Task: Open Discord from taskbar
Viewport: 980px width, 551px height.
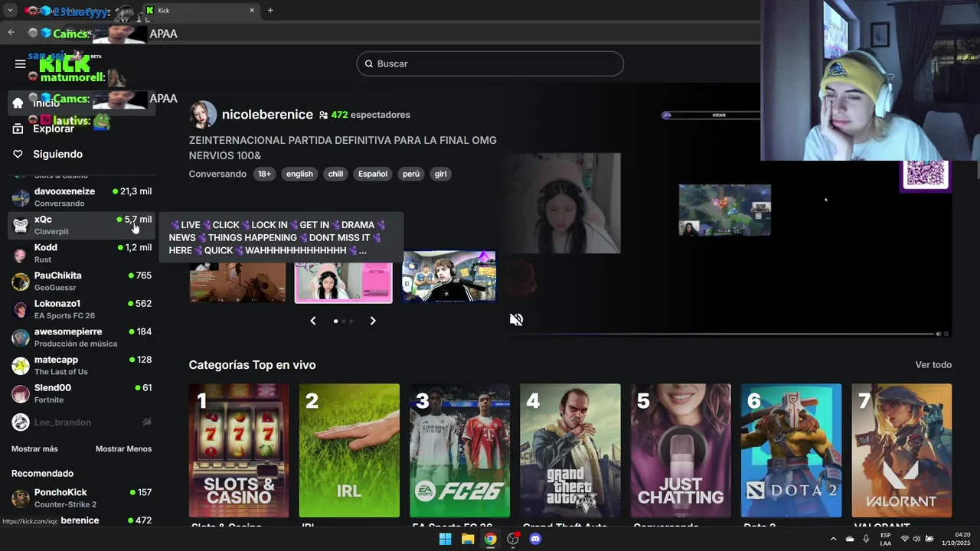Action: click(x=535, y=539)
